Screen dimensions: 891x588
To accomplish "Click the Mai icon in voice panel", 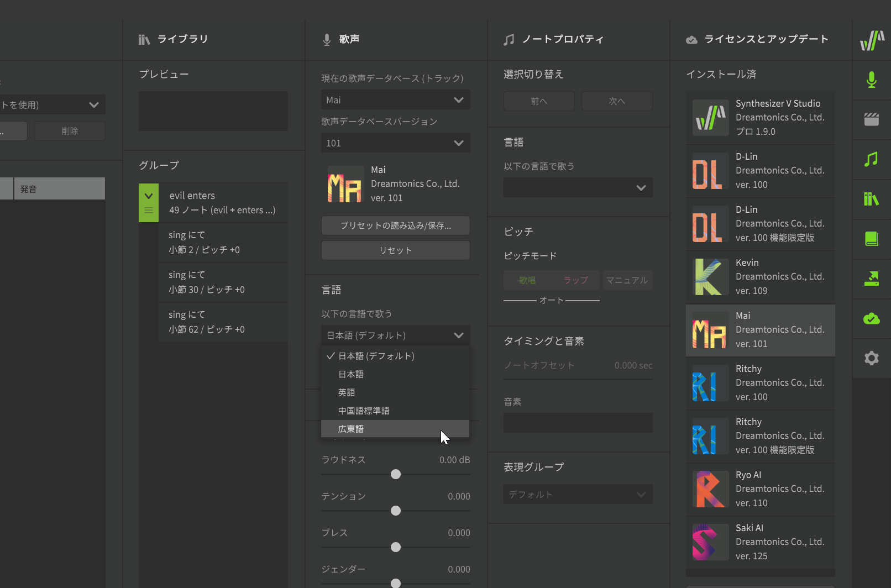I will point(345,184).
